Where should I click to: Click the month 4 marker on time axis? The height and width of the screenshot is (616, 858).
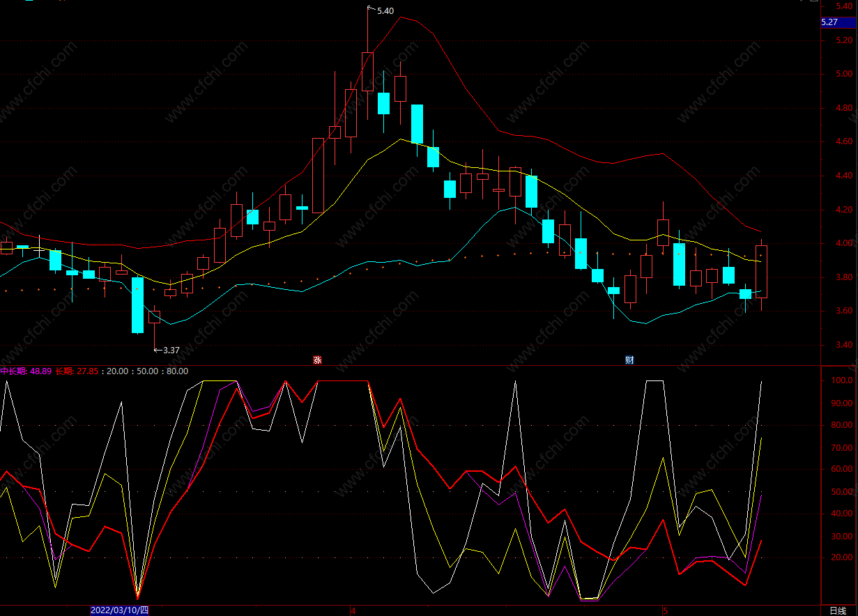(x=353, y=611)
